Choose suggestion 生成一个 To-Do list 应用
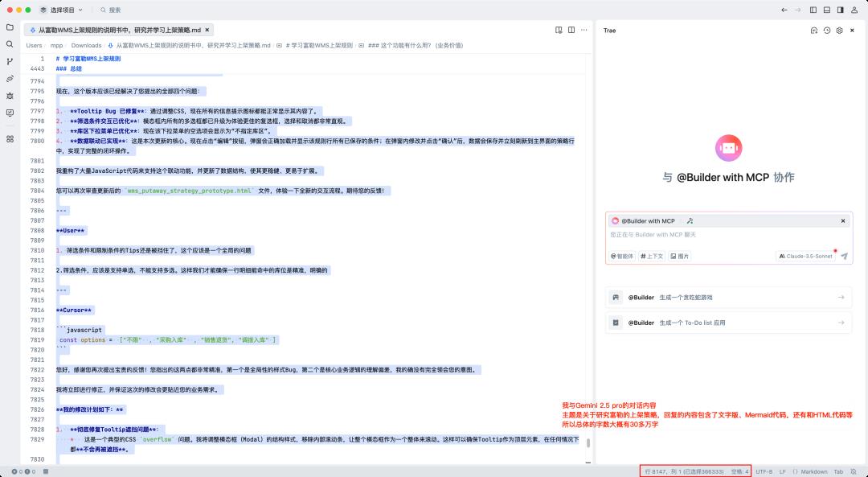The width and height of the screenshot is (868, 477). pos(728,323)
